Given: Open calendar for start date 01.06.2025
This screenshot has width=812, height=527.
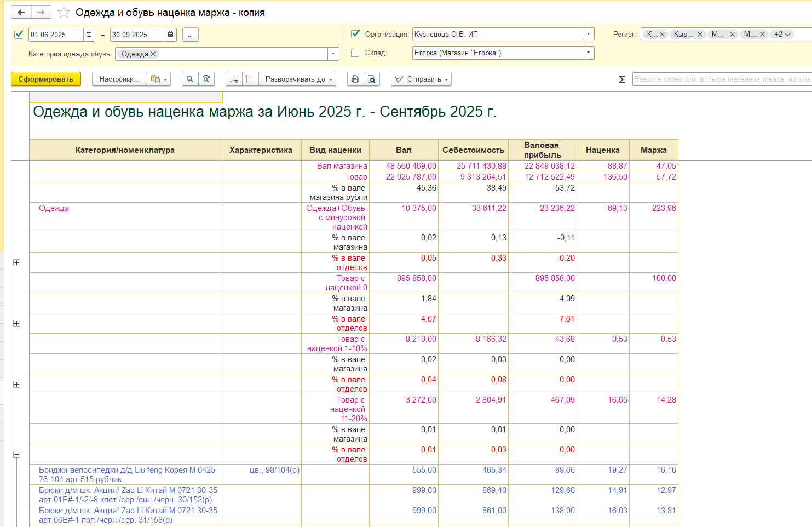Looking at the screenshot, I should coord(89,35).
